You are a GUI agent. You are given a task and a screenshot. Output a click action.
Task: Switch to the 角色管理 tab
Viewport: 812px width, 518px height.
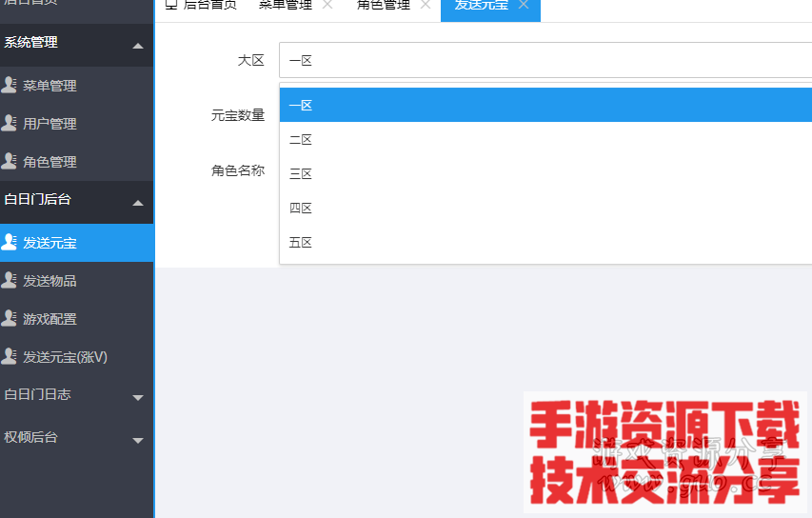pos(384,5)
